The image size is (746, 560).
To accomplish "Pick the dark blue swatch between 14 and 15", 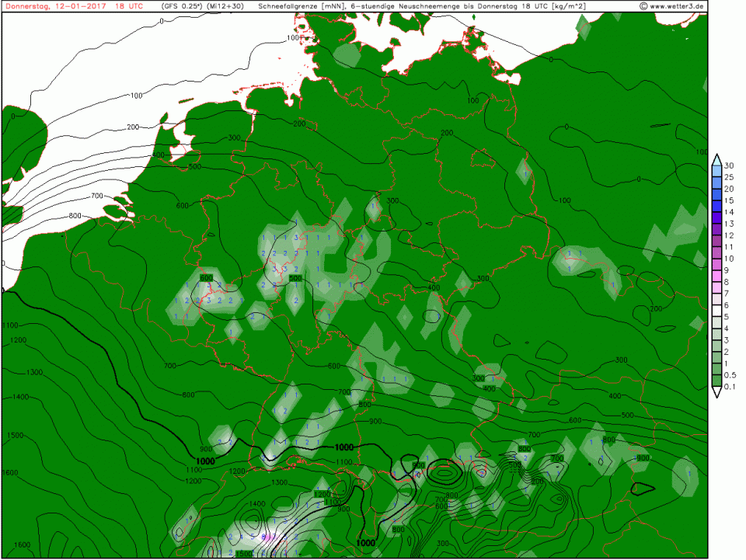I will click(717, 207).
